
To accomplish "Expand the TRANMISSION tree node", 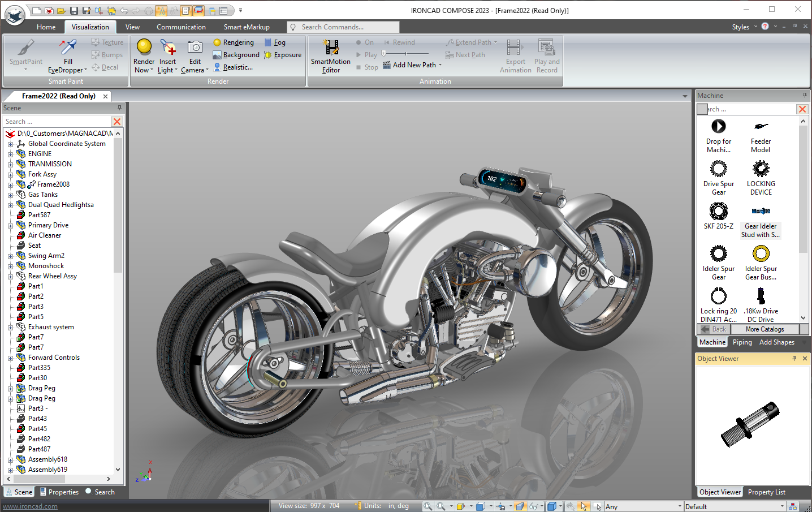I will click(10, 165).
